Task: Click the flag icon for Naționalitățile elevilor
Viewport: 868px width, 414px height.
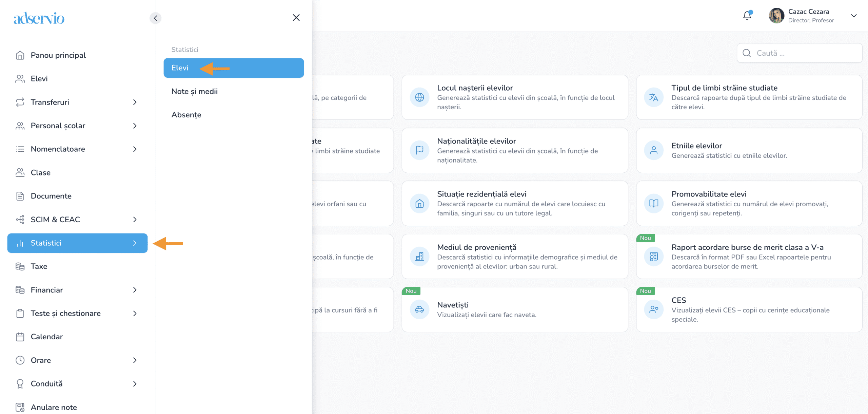Action: 419,150
